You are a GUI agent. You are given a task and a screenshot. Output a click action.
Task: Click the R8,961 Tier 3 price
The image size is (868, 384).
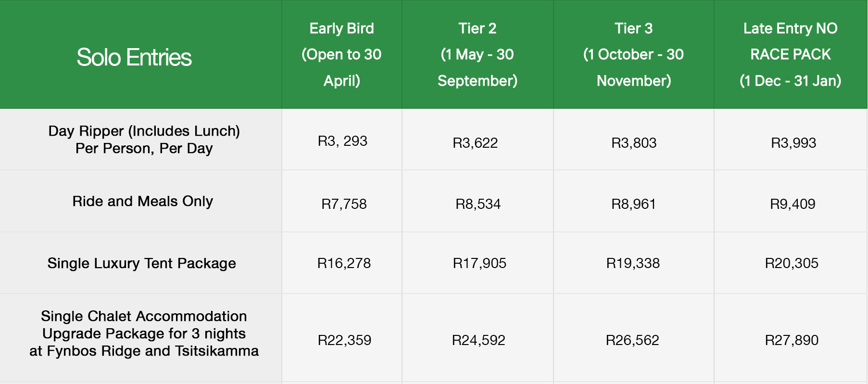click(633, 204)
